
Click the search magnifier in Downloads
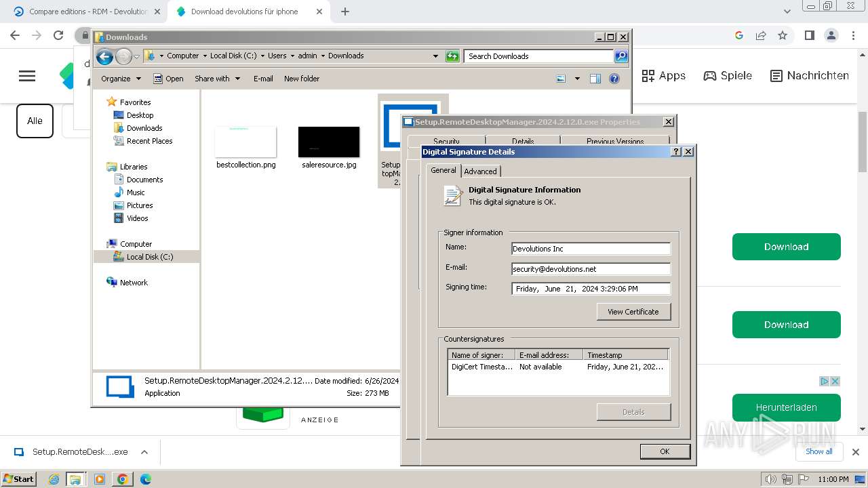621,56
